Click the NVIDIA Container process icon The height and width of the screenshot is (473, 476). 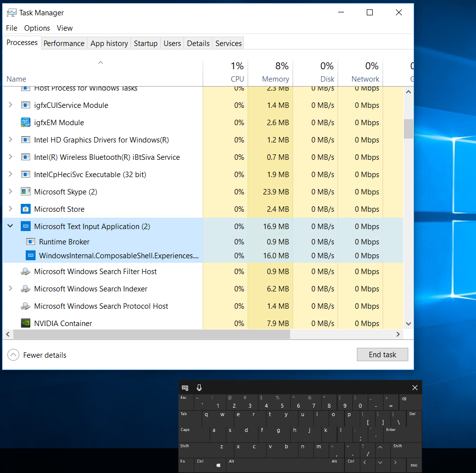[26, 323]
